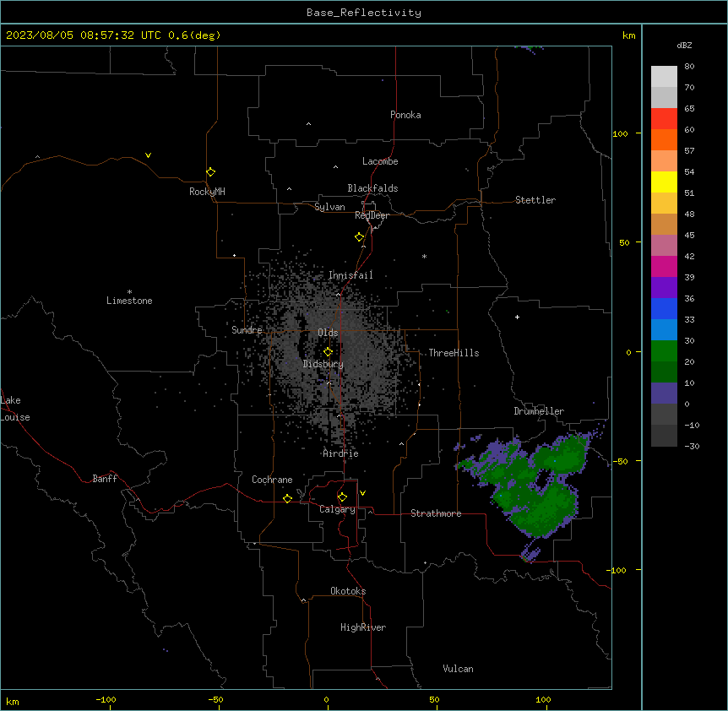Image resolution: width=728 pixels, height=711 pixels.
Task: Click the Lake Louise label at left edge
Action: point(15,409)
